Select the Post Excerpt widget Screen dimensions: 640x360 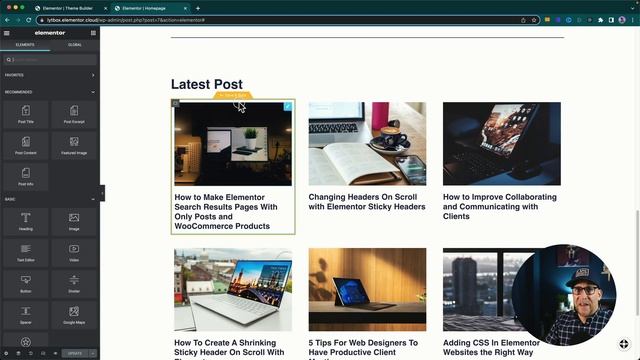[x=74, y=114]
